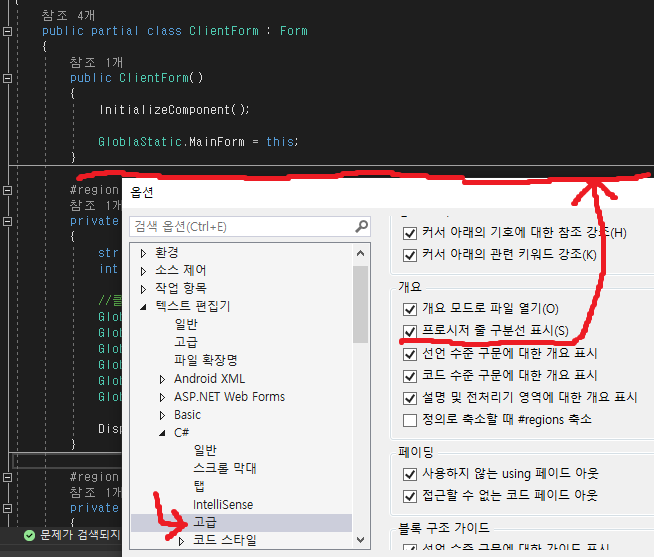
Task: Select 작업 항목 in the options tree
Action: click(x=181, y=288)
